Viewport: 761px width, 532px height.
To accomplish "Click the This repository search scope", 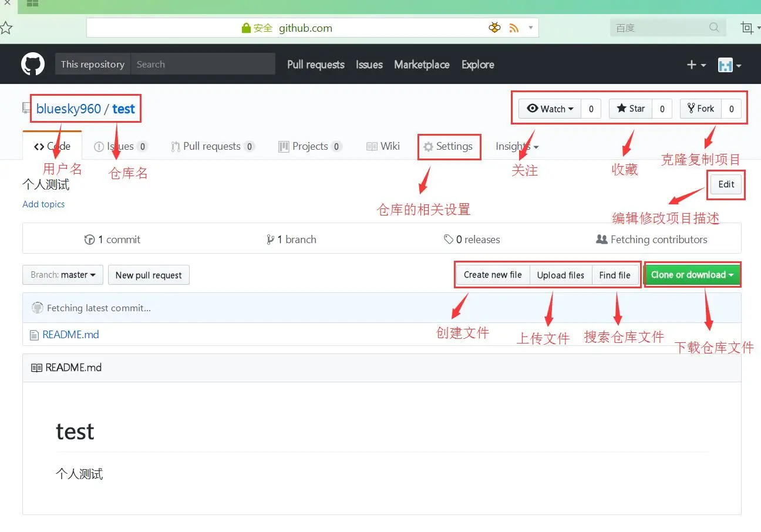I will [x=93, y=64].
